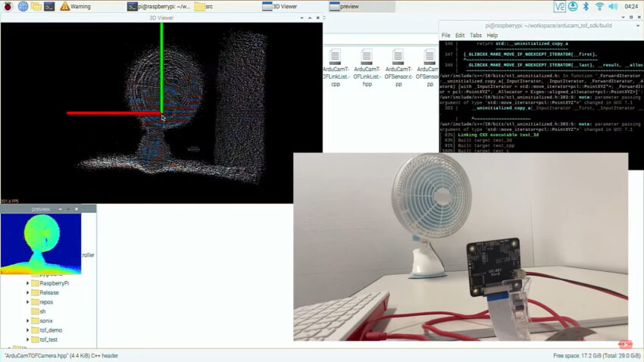Open the Raspberry Pi main menu
This screenshot has width=644, height=362.
(x=7, y=6)
